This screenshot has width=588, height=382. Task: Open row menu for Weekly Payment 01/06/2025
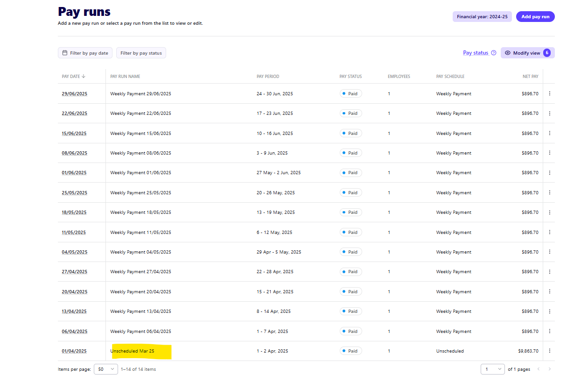click(549, 173)
